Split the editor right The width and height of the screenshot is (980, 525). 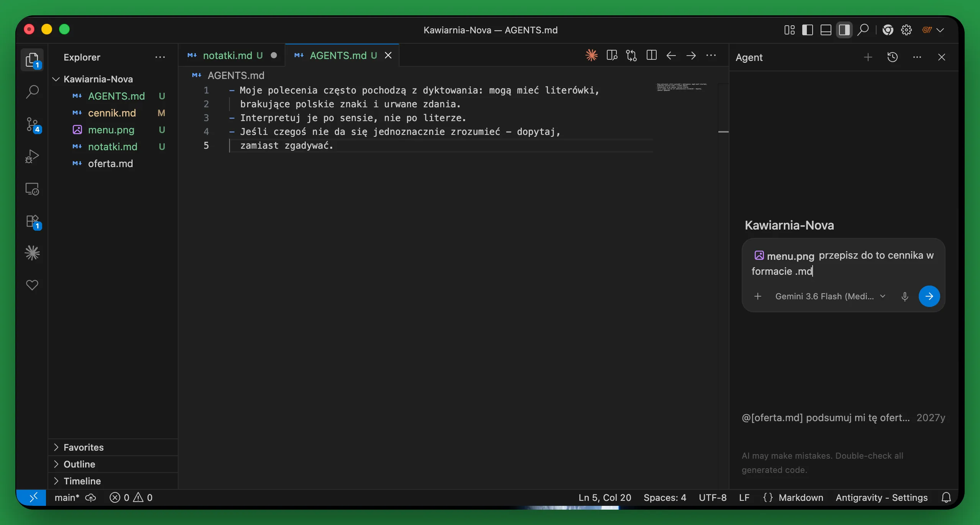pos(651,56)
